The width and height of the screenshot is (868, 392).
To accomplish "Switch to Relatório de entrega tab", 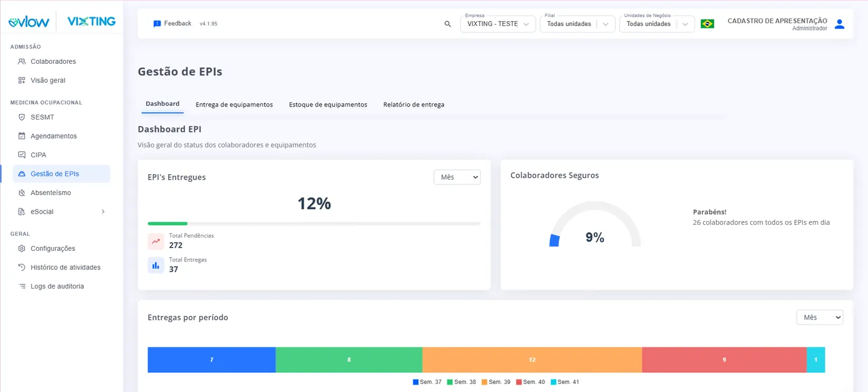I will click(414, 105).
